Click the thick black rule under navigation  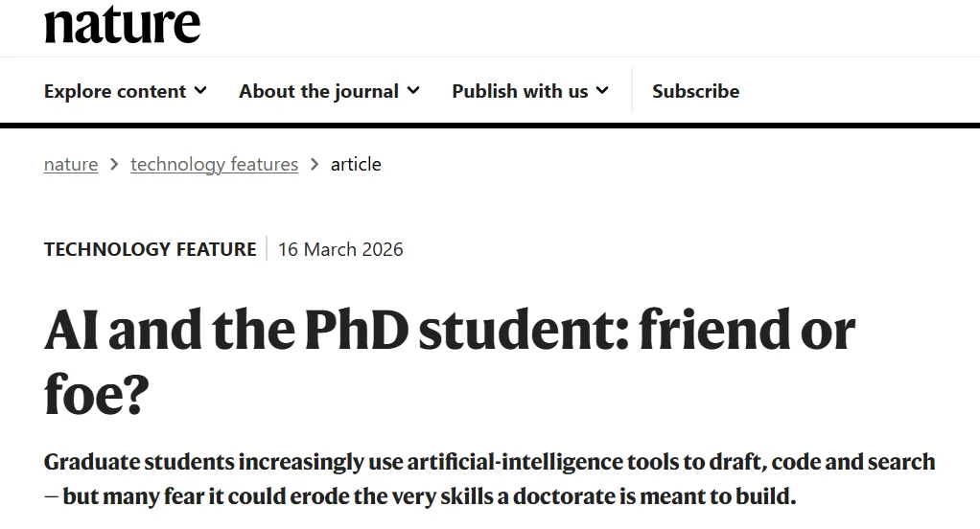click(490, 125)
